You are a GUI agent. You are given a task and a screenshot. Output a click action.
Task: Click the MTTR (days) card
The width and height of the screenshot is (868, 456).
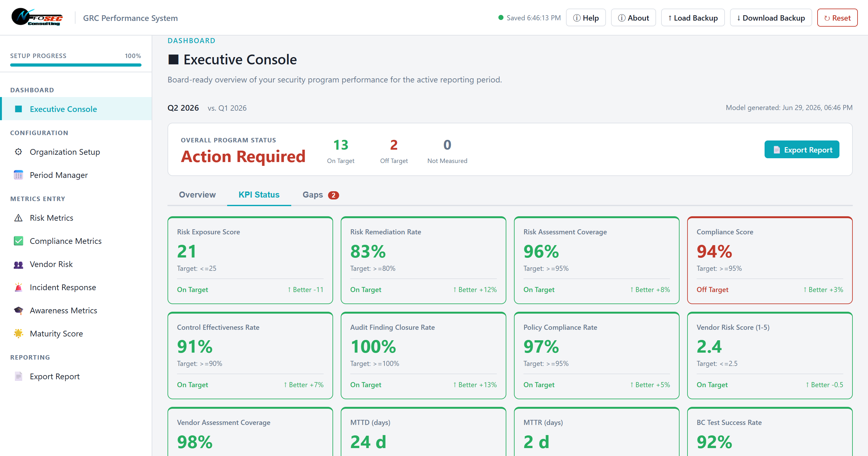[x=596, y=431]
